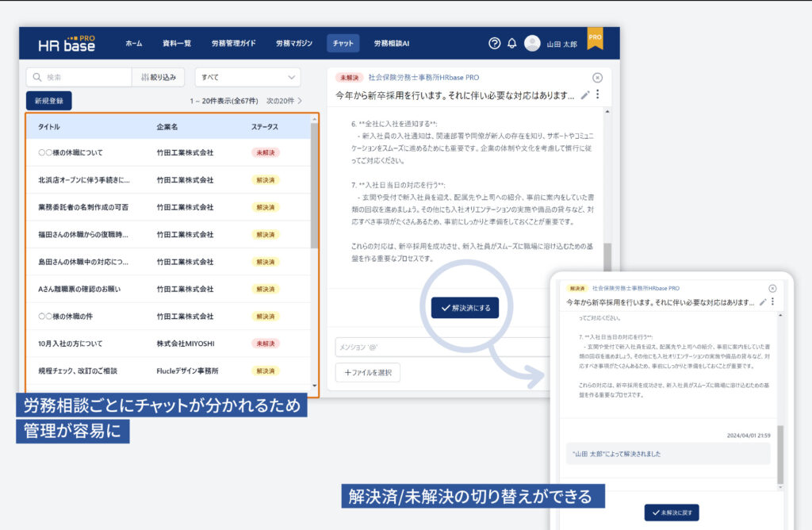Click the 新規登録 button
This screenshot has width=812, height=530.
(x=49, y=101)
